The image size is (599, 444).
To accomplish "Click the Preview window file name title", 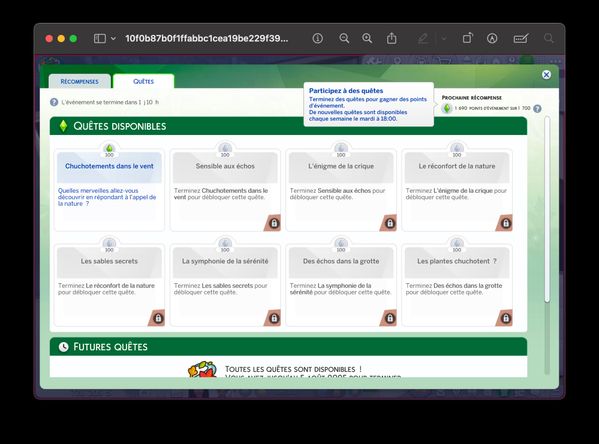I will (x=207, y=38).
